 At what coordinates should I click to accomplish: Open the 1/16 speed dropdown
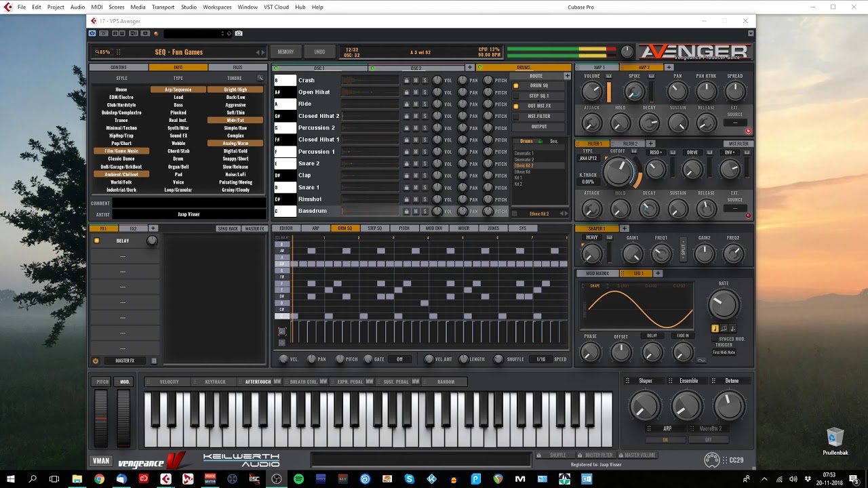(x=540, y=359)
